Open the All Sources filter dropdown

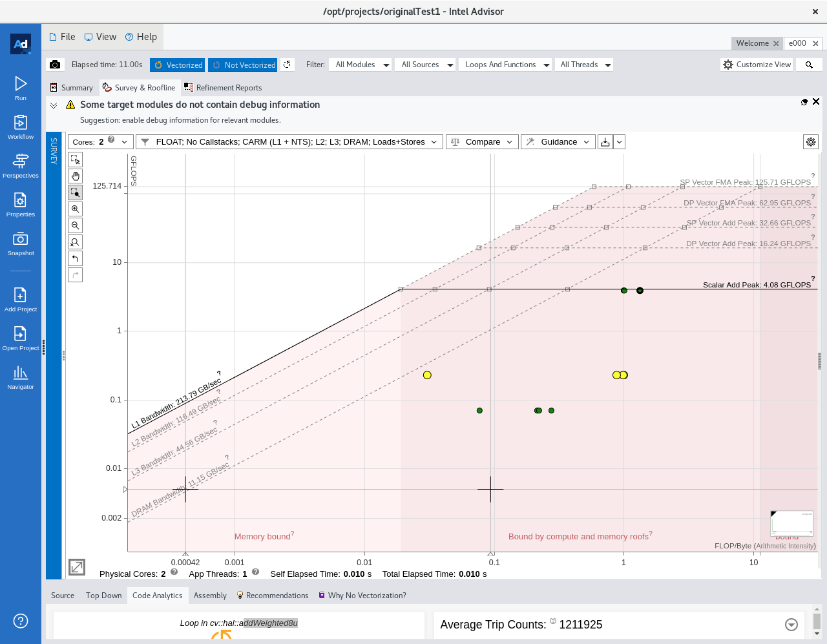click(x=426, y=65)
